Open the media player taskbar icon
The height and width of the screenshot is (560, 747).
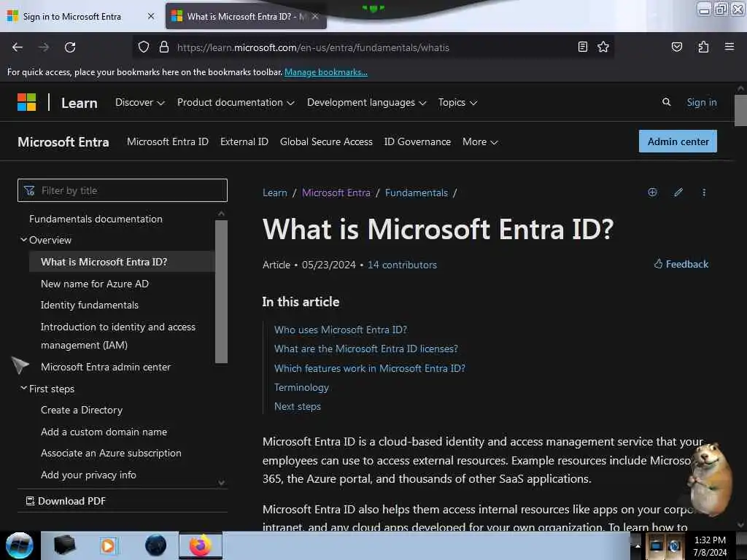(x=108, y=545)
